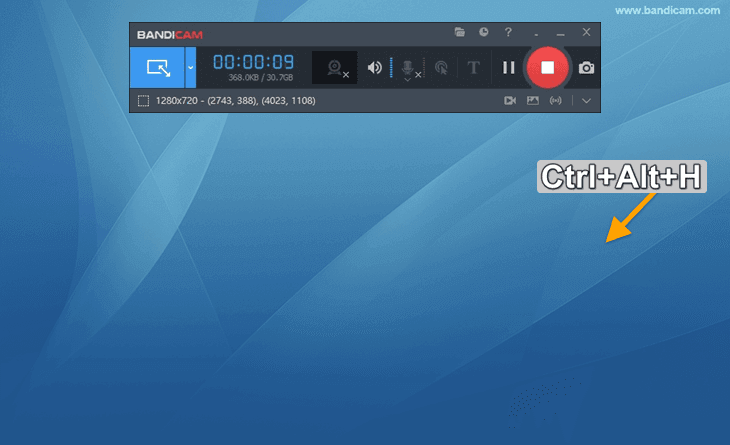Click the screen recording mode button
Viewport: 730px width, 445px height.
[157, 68]
